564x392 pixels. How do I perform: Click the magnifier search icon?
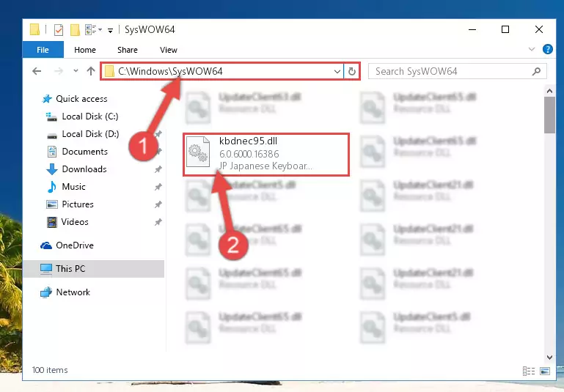[x=536, y=72]
